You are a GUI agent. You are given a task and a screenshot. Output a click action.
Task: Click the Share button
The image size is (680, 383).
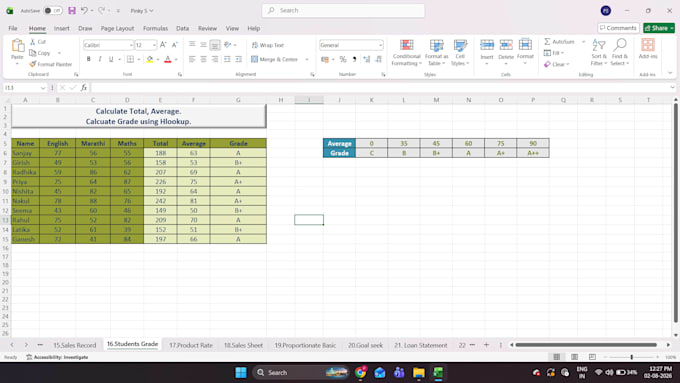659,28
